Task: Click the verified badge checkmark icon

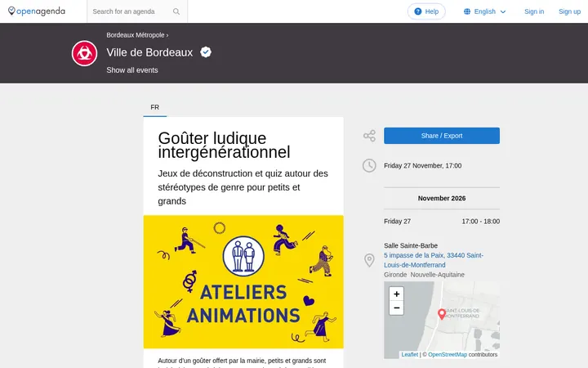Action: [206, 52]
